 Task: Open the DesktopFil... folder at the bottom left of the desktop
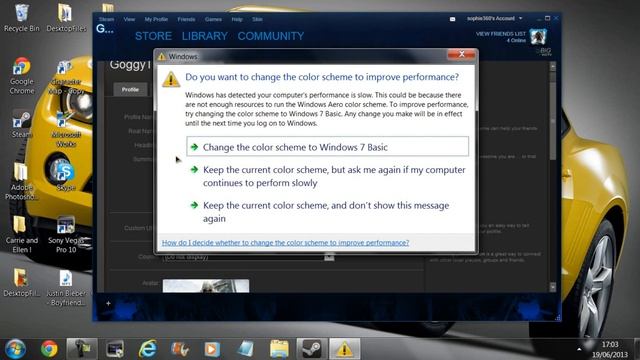[x=22, y=282]
